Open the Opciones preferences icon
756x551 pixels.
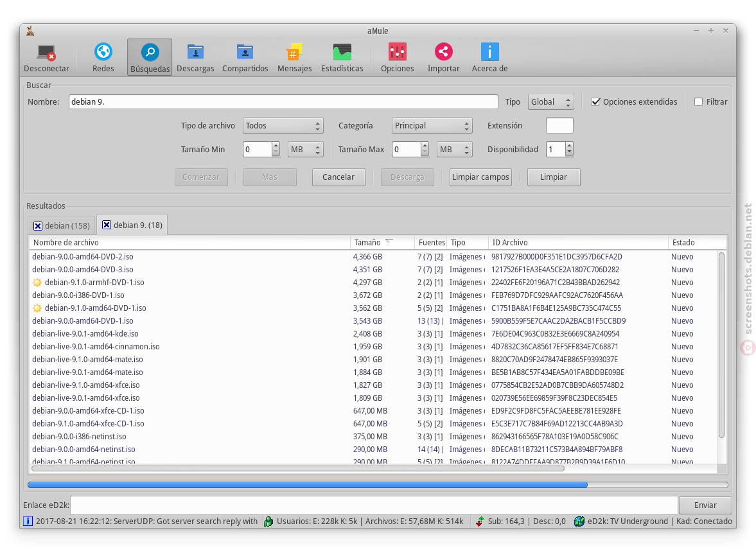click(398, 51)
